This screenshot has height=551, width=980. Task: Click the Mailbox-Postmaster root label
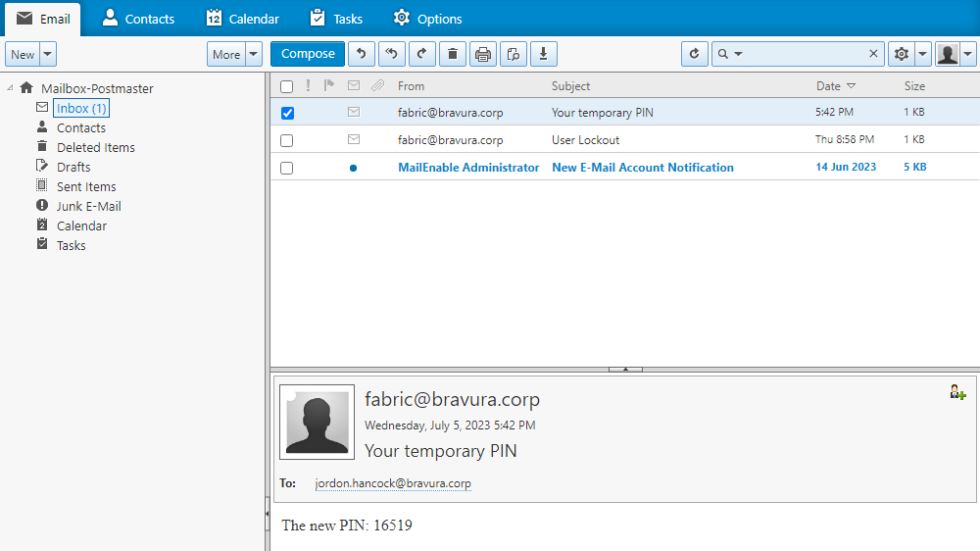click(x=97, y=89)
